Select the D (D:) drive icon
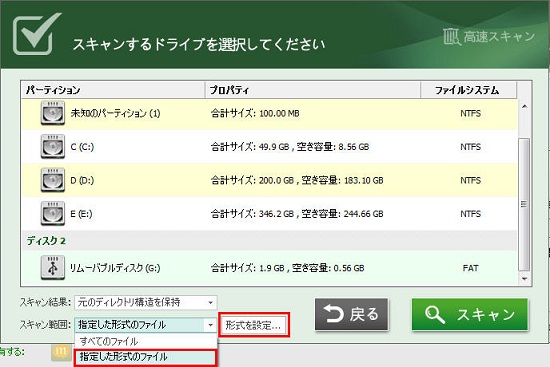The width and height of the screenshot is (550, 367). 53,180
